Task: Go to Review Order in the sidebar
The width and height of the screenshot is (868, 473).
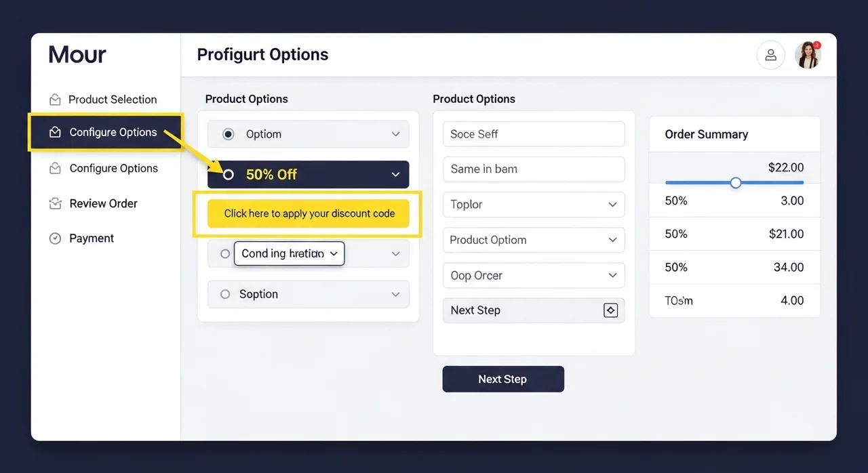Action: (103, 203)
